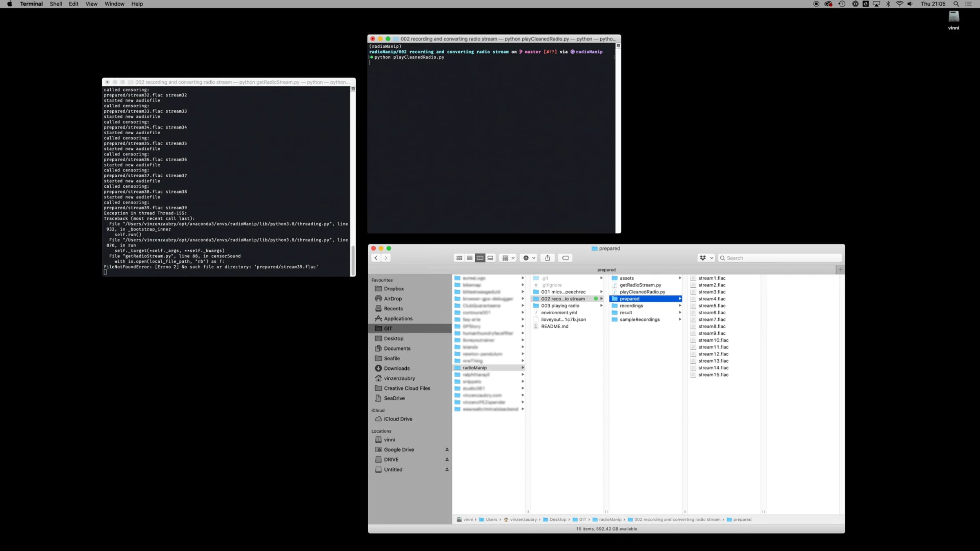The image size is (980, 551).
Task: Open AirDrop in Finder sidebar
Action: pos(392,299)
